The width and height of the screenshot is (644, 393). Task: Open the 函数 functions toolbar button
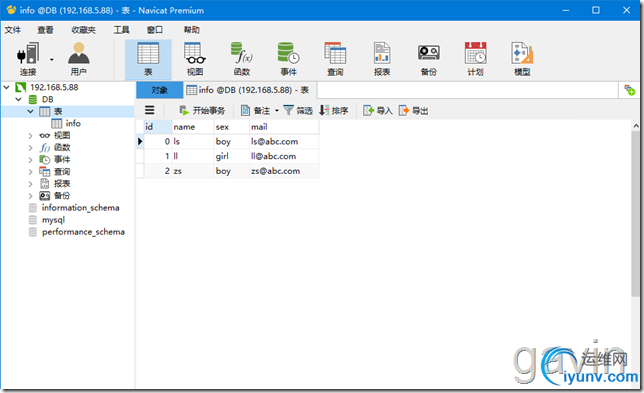tap(242, 59)
